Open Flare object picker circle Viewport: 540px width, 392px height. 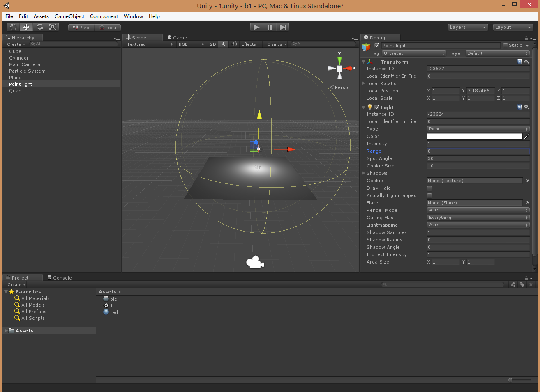(x=527, y=203)
